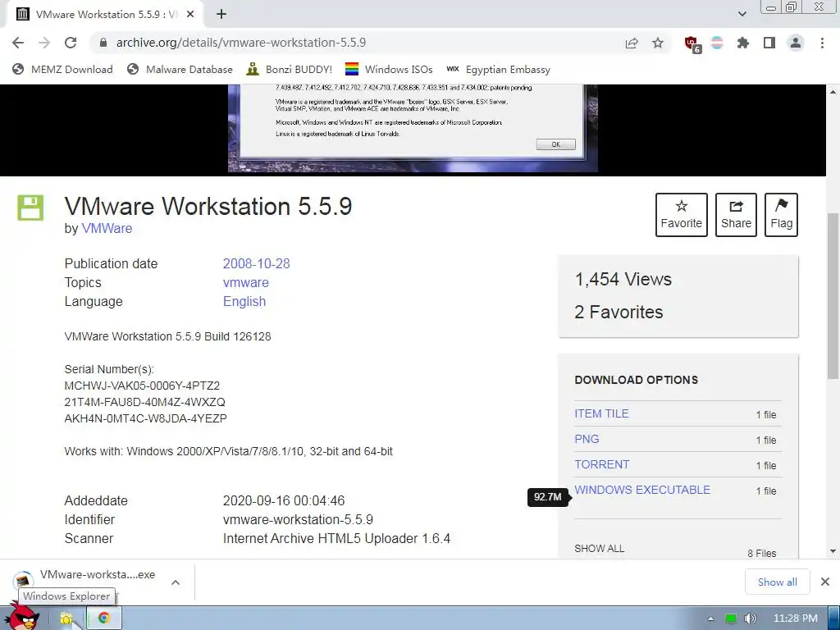Click the serial AKH4N-0MT4C-W8JDA-4YEZP
The width and height of the screenshot is (840, 630).
click(146, 418)
